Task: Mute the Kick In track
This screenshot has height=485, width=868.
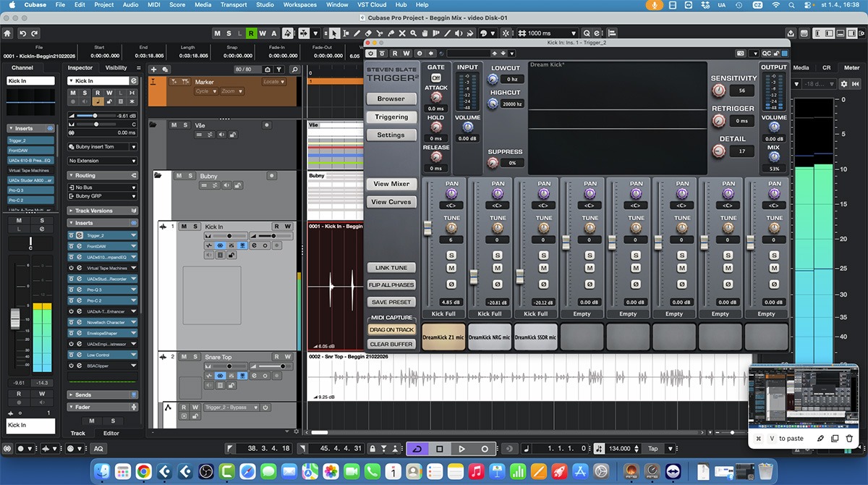Action: coord(184,227)
